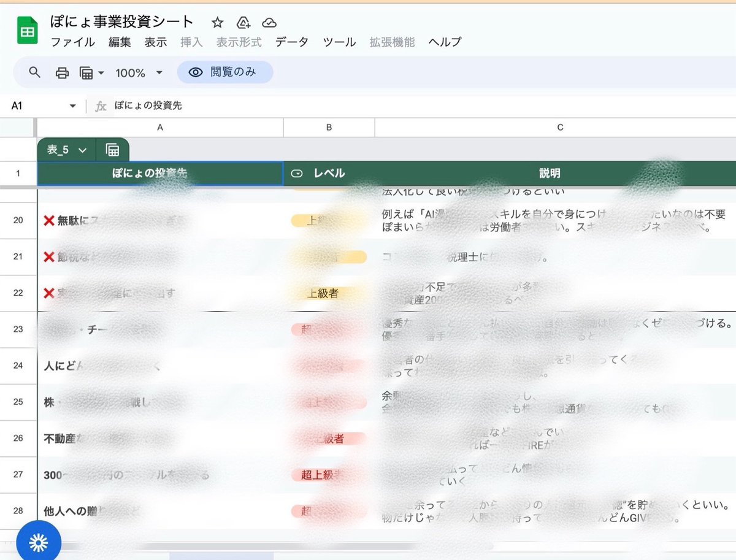
Task: Click the add shortcut to Drive icon
Action: (243, 22)
